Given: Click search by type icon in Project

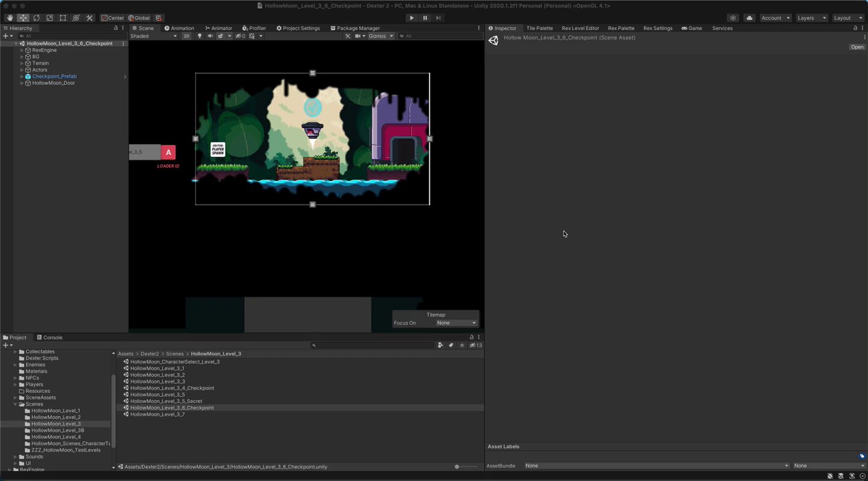Looking at the screenshot, I should tap(441, 345).
